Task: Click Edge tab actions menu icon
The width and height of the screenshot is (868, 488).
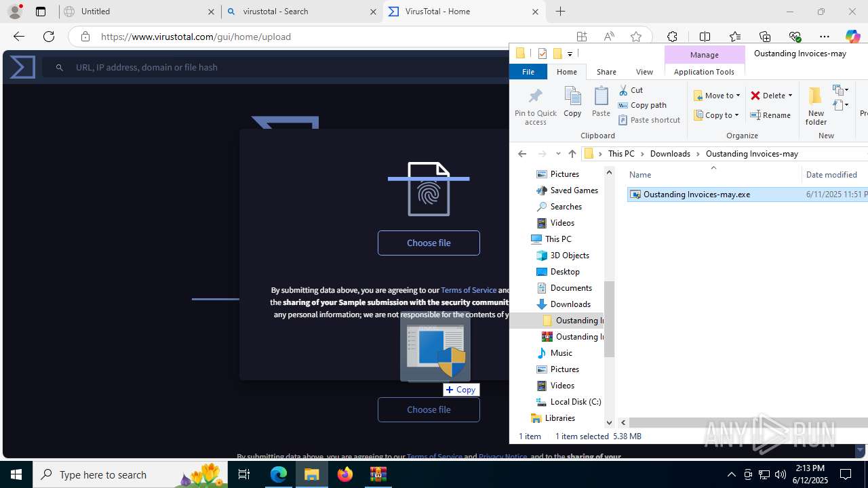Action: [x=41, y=12]
